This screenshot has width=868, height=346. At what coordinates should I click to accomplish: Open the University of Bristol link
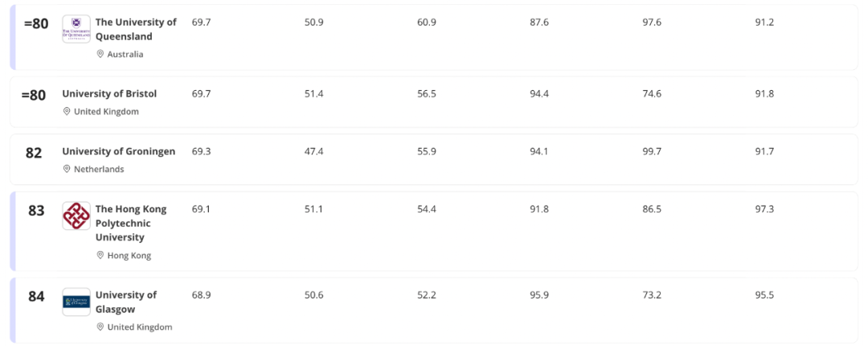(109, 93)
